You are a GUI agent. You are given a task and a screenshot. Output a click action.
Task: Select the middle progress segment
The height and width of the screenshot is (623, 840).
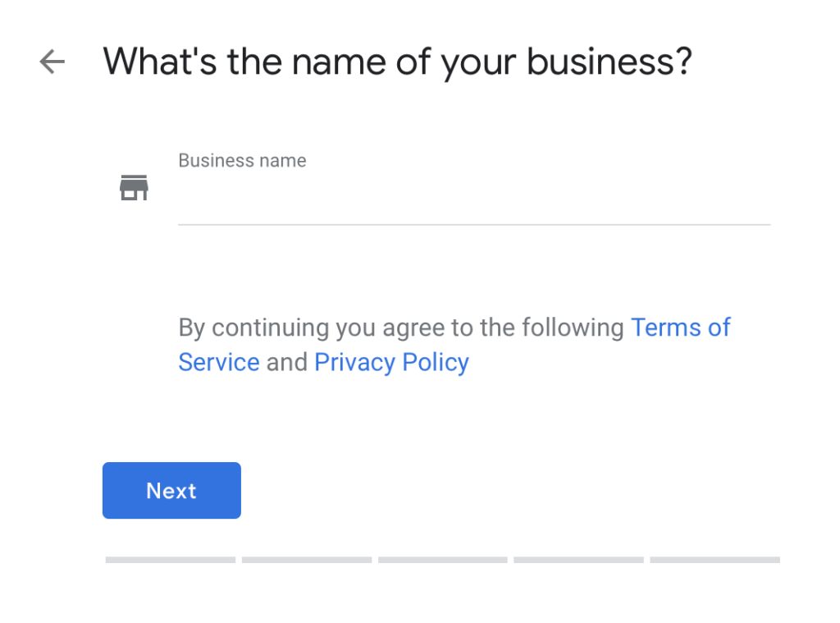coord(442,560)
